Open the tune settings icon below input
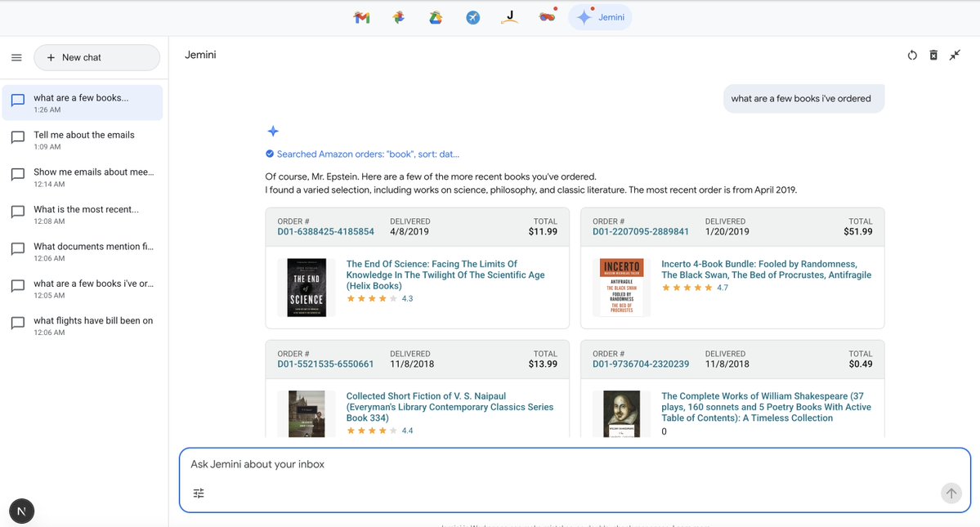Viewport: 980px width, 527px height. point(199,494)
